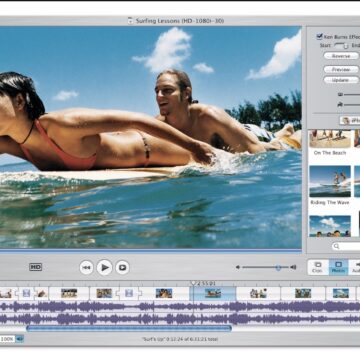Click the Reverse button
This screenshot has width=360, height=360.
[x=341, y=56]
